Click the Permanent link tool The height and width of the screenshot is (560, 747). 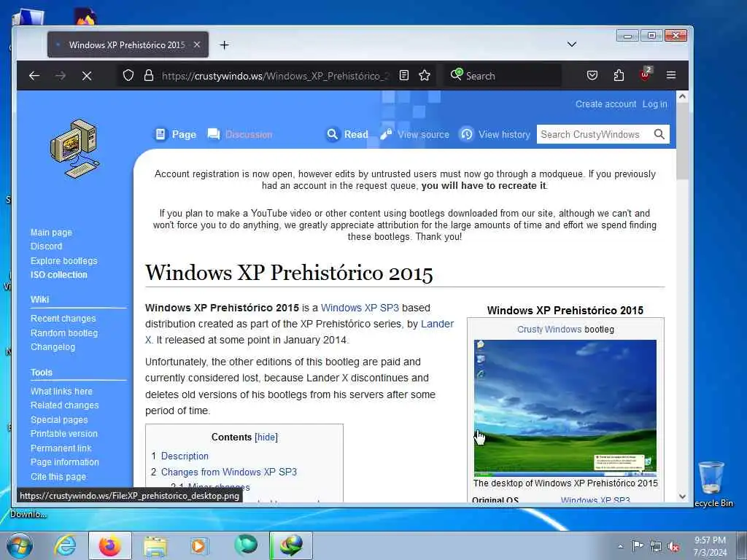pyautogui.click(x=61, y=448)
